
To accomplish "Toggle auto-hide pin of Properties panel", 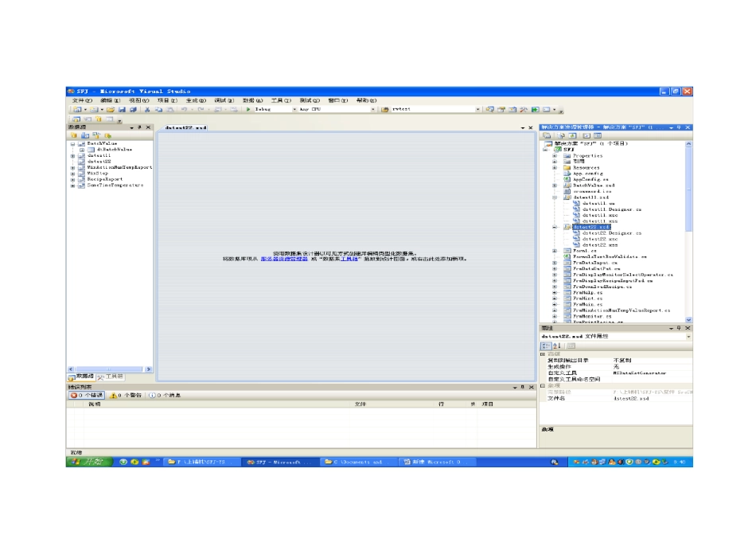I will 679,328.
